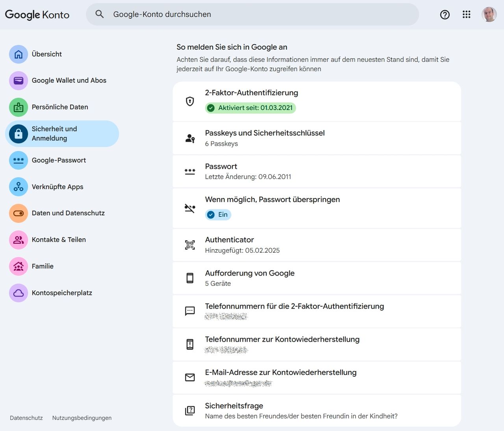Viewport: 504px width, 431px height.
Task: Click the recovery e-mail envelope icon
Action: [190, 377]
